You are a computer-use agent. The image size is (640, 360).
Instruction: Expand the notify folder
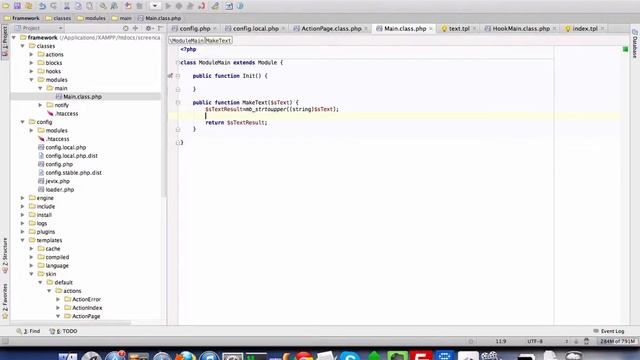[40, 105]
